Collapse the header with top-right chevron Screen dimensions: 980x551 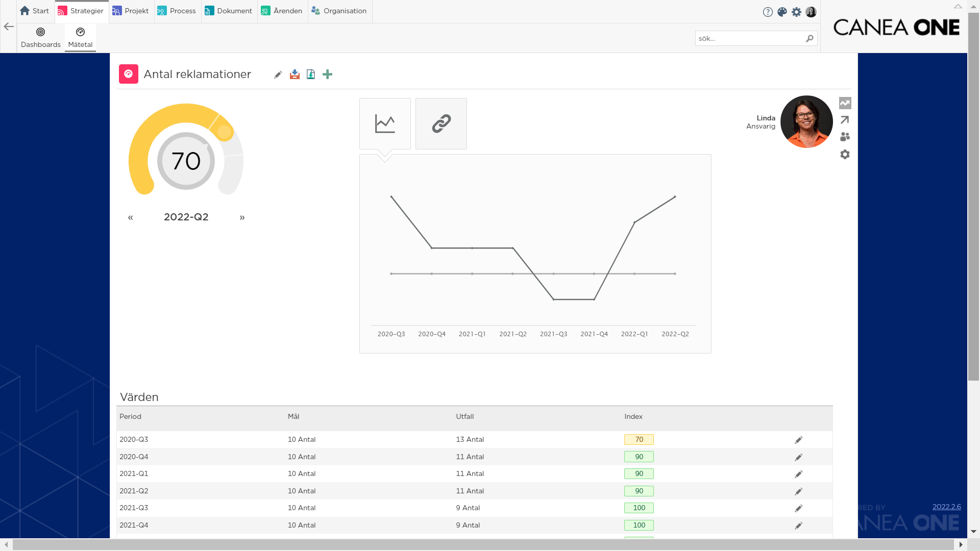(x=958, y=6)
